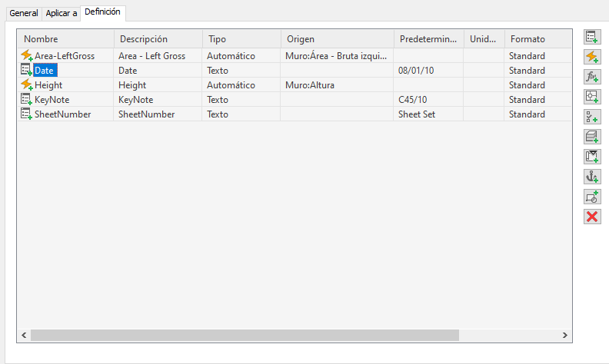
Task: Delete the selected property with red X
Action: point(592,217)
